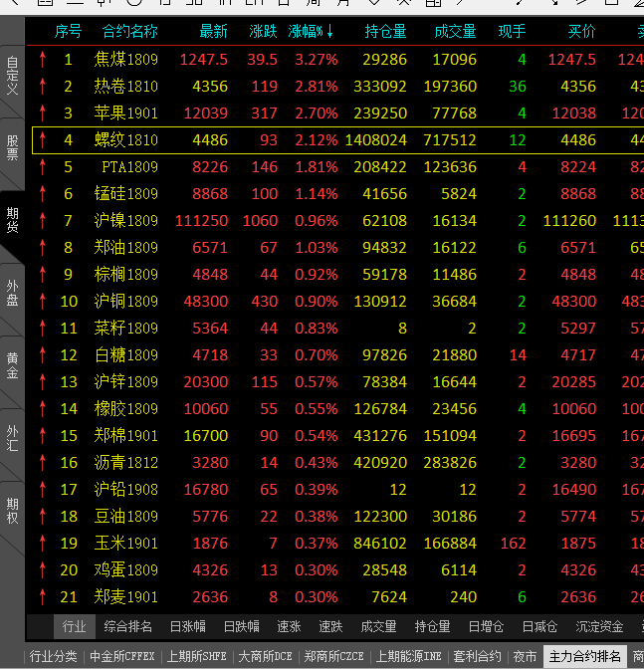
Task: Select the 行业 bottom tab
Action: point(75,627)
